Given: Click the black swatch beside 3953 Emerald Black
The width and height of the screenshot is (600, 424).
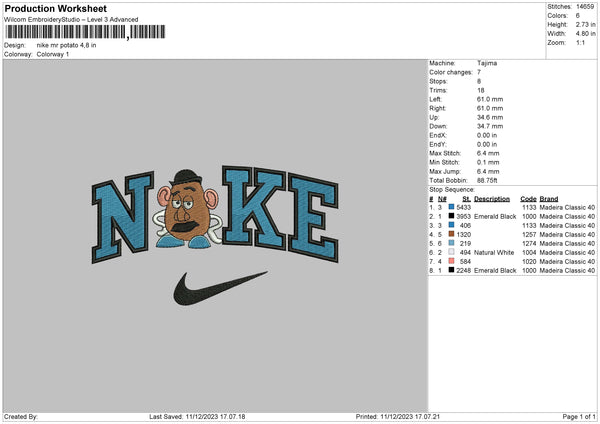Looking at the screenshot, I should [x=452, y=216].
